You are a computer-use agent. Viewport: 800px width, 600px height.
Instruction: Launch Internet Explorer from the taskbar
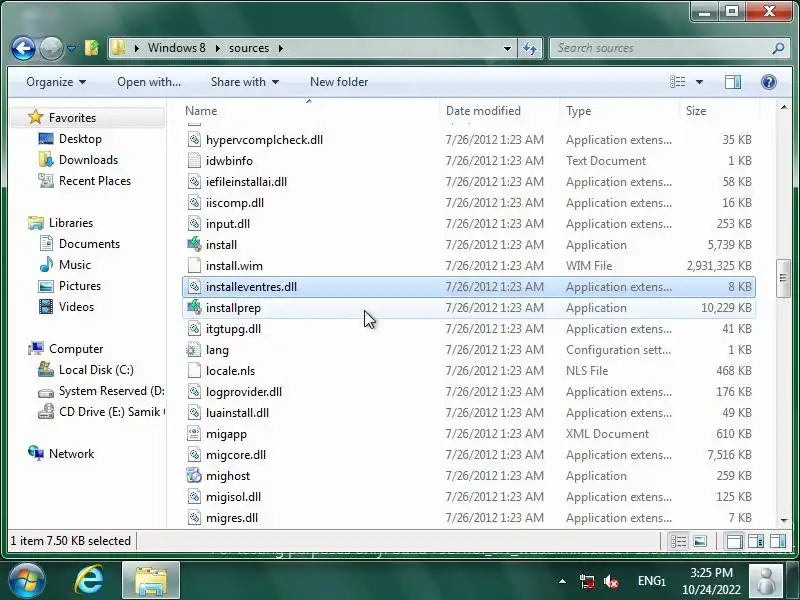click(89, 580)
